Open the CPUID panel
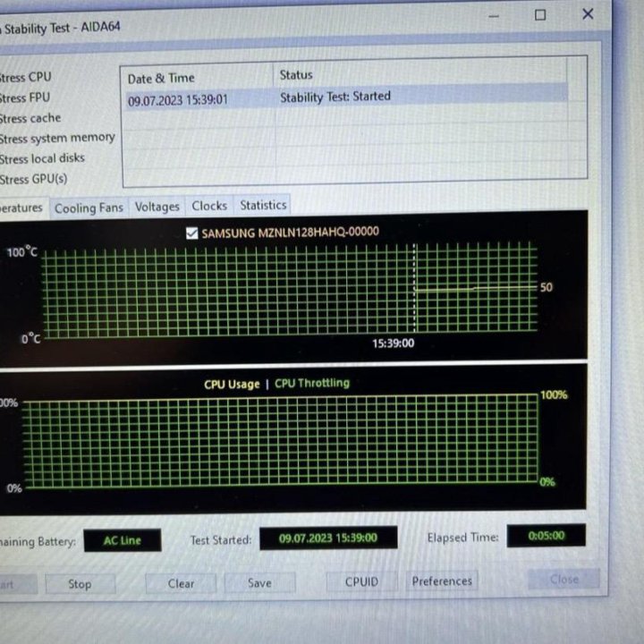644x644 pixels. (x=361, y=581)
